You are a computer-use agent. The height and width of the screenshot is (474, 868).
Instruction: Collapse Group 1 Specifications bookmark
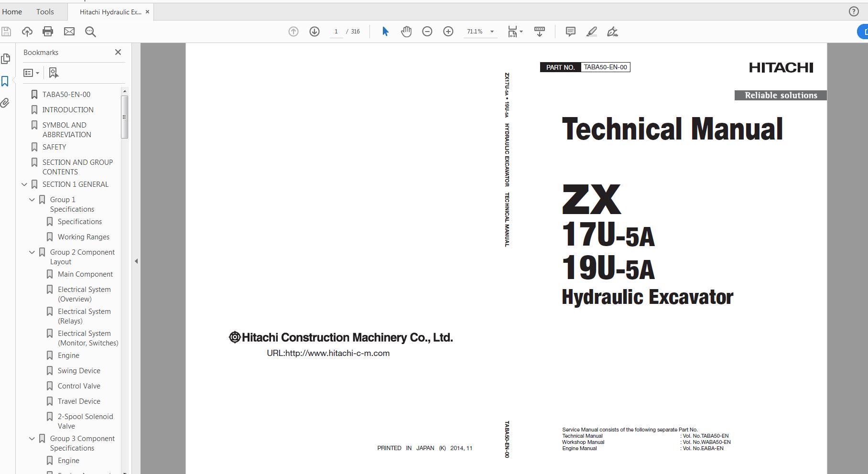point(32,200)
